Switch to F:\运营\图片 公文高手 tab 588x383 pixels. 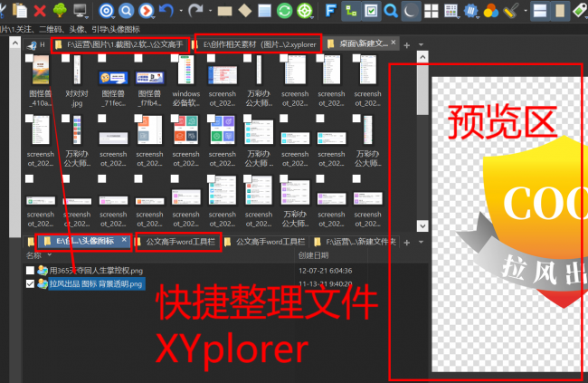[x=120, y=44]
